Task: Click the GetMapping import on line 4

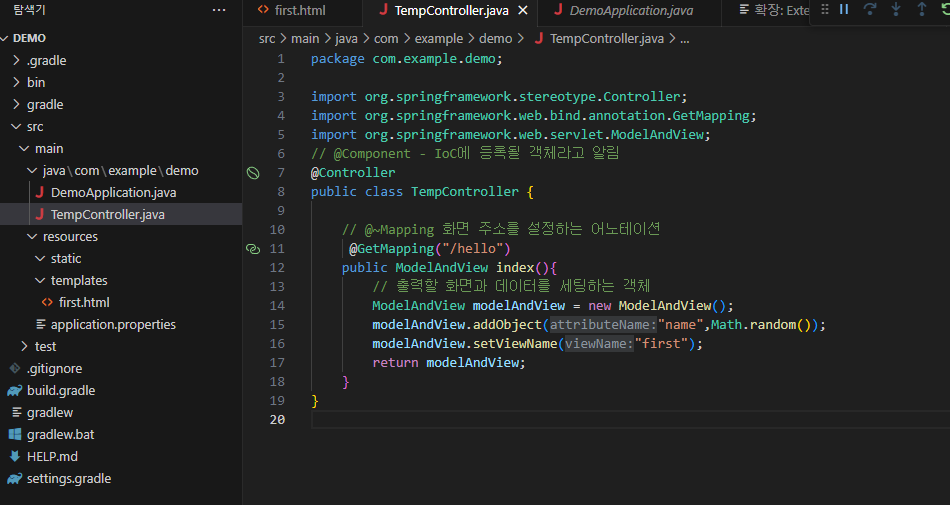Action: coord(711,116)
